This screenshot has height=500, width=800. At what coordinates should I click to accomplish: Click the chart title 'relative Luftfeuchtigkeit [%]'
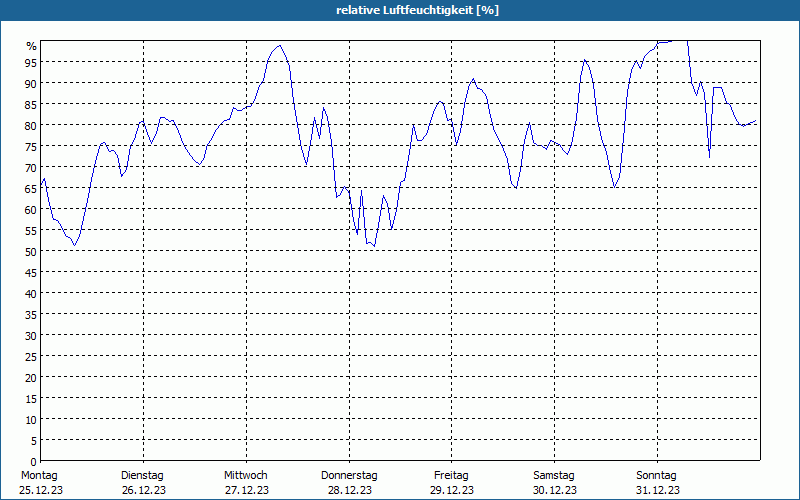click(x=417, y=10)
